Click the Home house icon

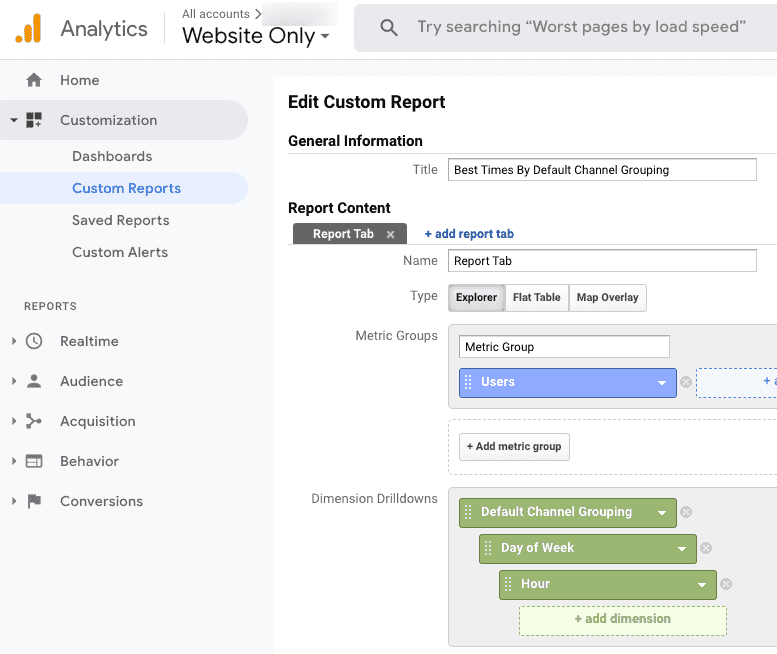34,80
